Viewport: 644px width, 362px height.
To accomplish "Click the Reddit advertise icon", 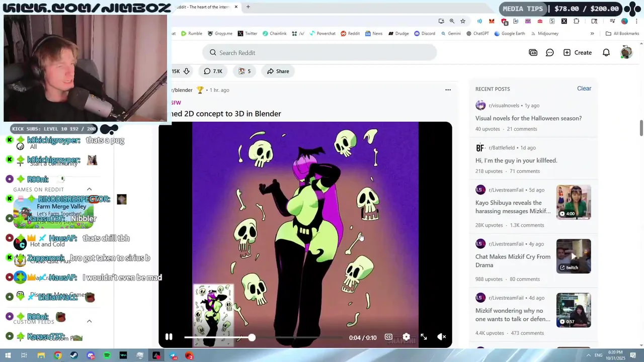I will coord(533,52).
